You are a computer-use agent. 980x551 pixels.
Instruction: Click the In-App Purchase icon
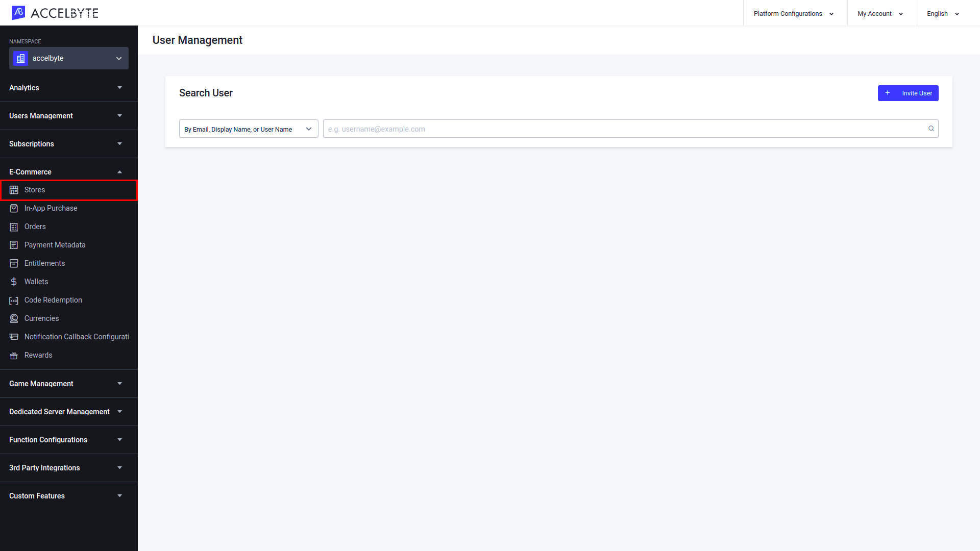[13, 208]
